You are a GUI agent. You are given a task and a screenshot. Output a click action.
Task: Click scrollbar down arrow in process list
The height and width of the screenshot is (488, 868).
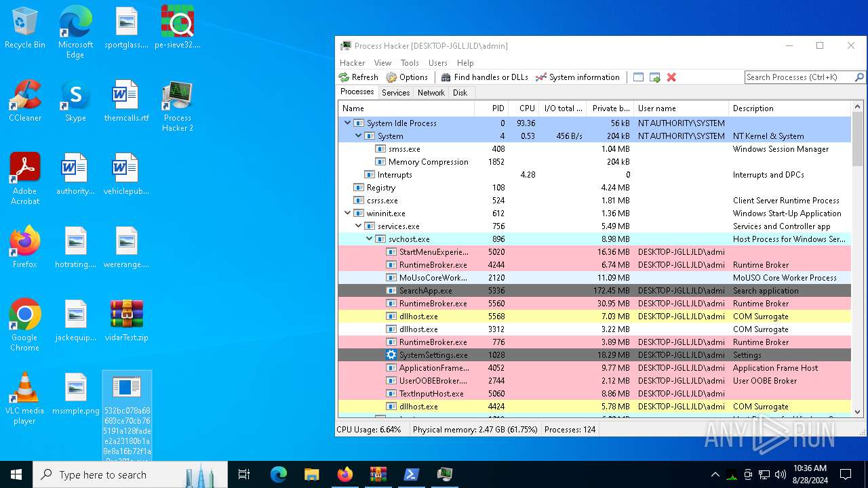[857, 411]
